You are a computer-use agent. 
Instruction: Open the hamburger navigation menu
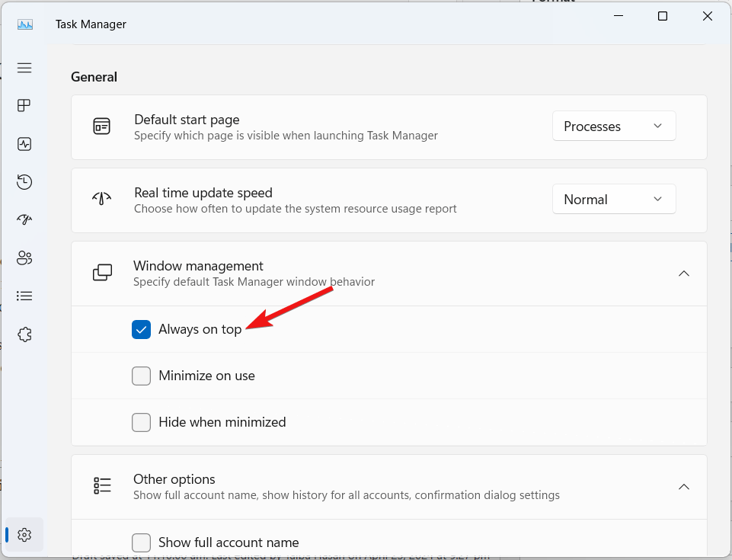pyautogui.click(x=24, y=68)
